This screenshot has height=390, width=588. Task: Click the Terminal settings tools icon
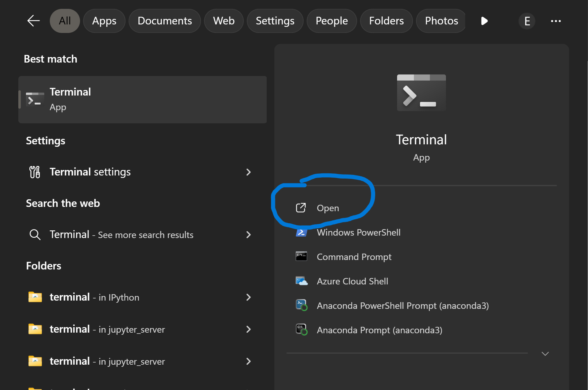click(35, 172)
